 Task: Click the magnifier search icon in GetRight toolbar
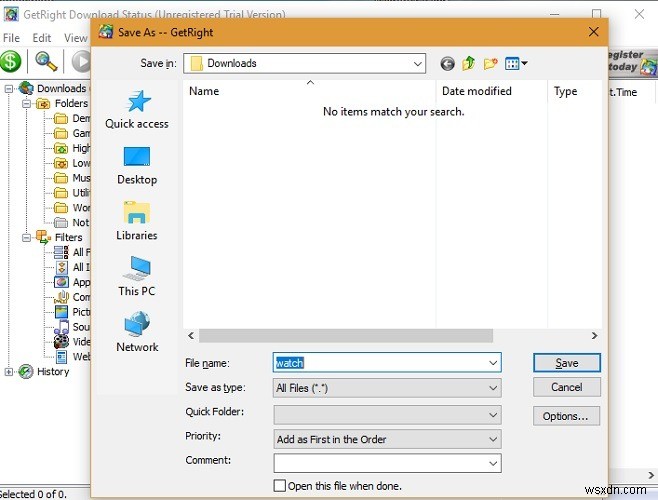click(x=46, y=61)
